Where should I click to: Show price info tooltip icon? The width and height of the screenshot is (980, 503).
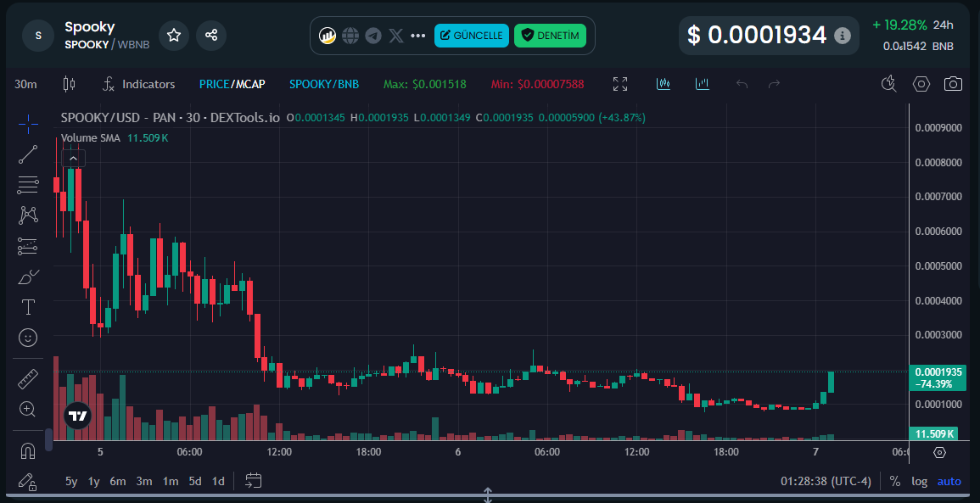[x=843, y=36]
